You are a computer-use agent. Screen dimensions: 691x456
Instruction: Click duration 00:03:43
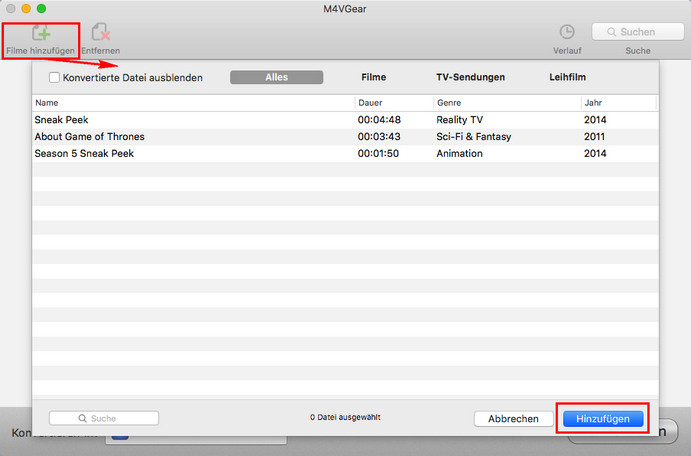[x=379, y=137]
